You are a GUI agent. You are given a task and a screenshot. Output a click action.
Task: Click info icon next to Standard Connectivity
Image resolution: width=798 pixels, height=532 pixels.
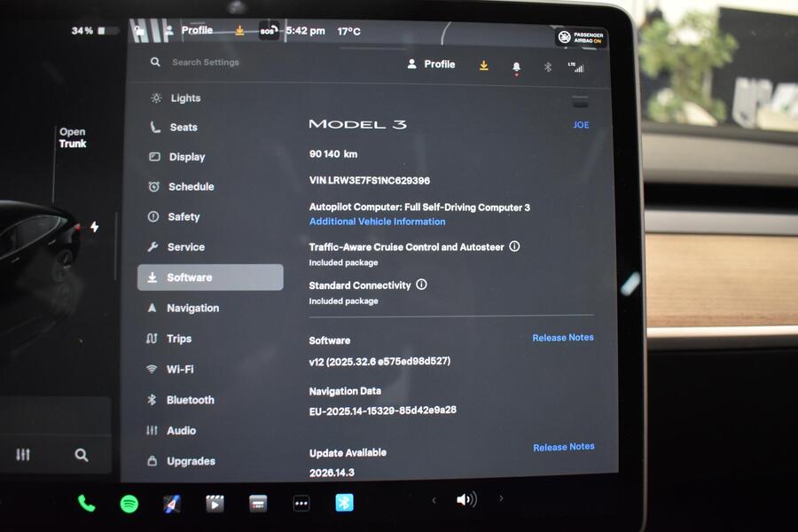421,285
